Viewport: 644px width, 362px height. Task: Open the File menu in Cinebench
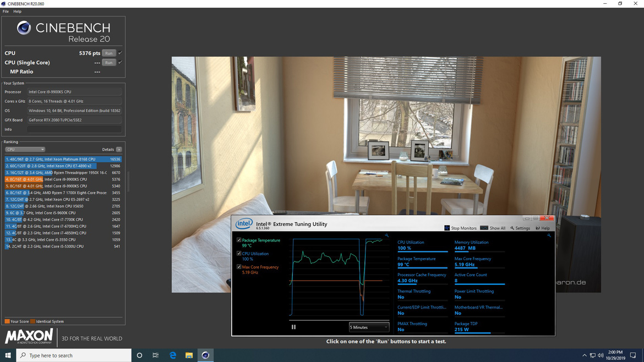[x=6, y=12]
